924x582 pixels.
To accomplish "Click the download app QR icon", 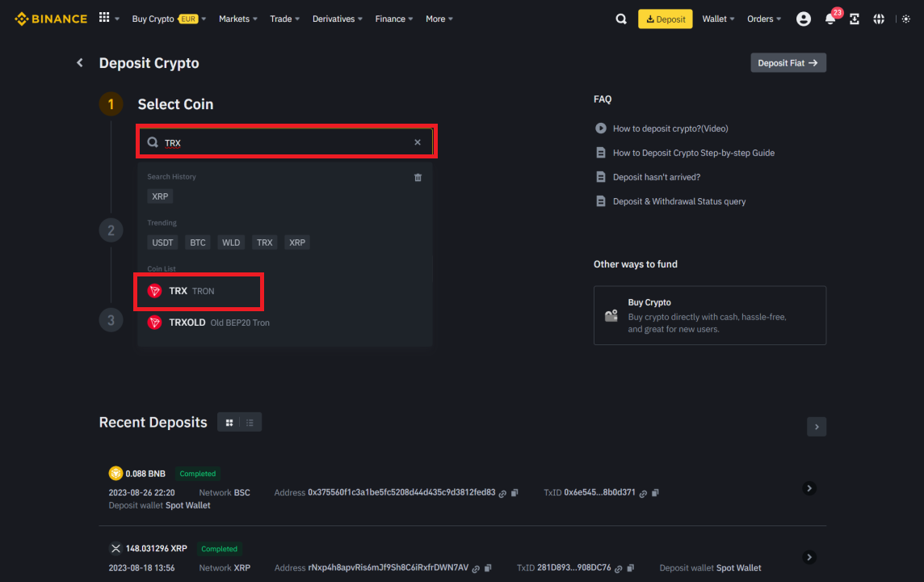I will 855,19.
